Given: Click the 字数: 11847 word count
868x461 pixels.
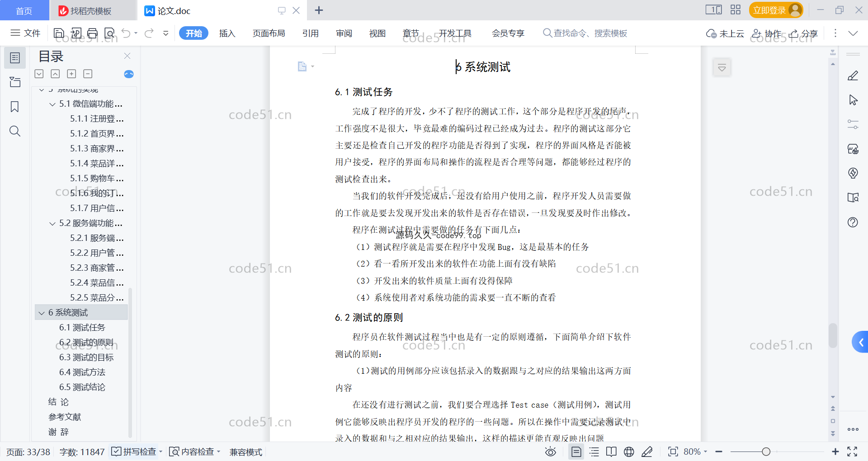Looking at the screenshot, I should click(x=82, y=452).
